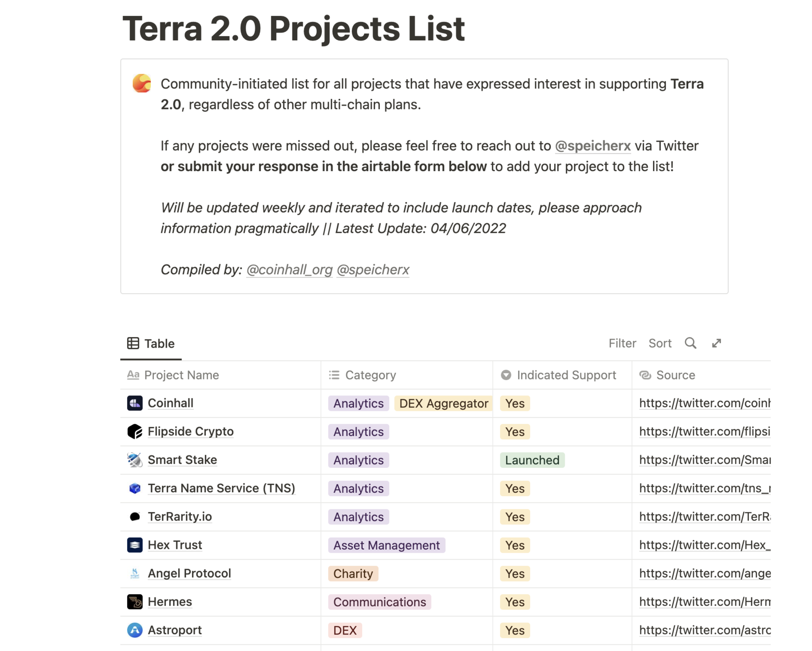Screen dimensions: 812x651
Task: Click the Hex Trust logo icon
Action: tap(134, 545)
